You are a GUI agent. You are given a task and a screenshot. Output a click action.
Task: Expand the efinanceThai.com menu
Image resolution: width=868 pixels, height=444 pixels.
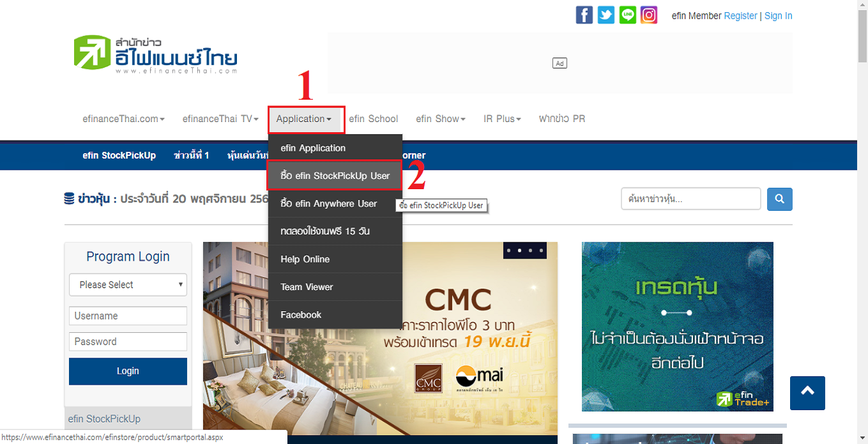tap(123, 119)
